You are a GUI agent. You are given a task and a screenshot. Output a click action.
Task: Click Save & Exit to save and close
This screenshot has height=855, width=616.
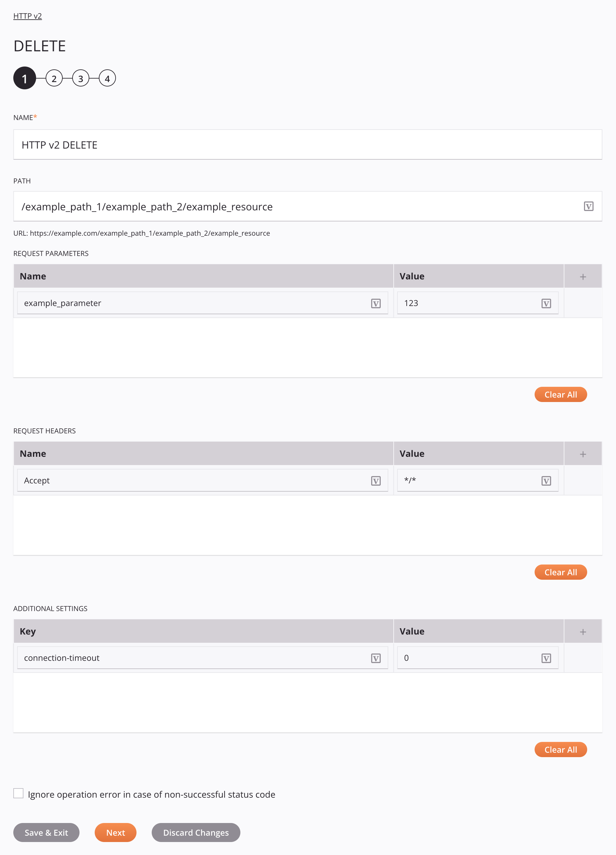(46, 833)
